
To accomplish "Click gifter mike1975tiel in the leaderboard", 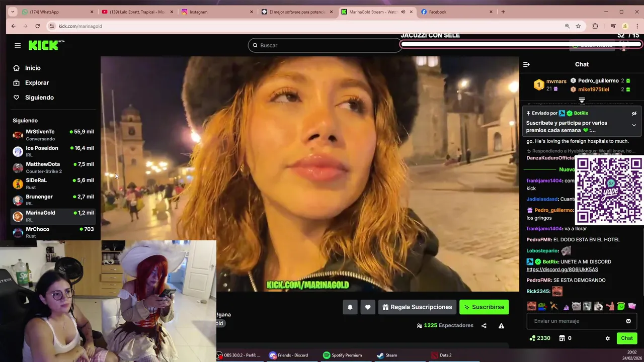I will tap(594, 89).
